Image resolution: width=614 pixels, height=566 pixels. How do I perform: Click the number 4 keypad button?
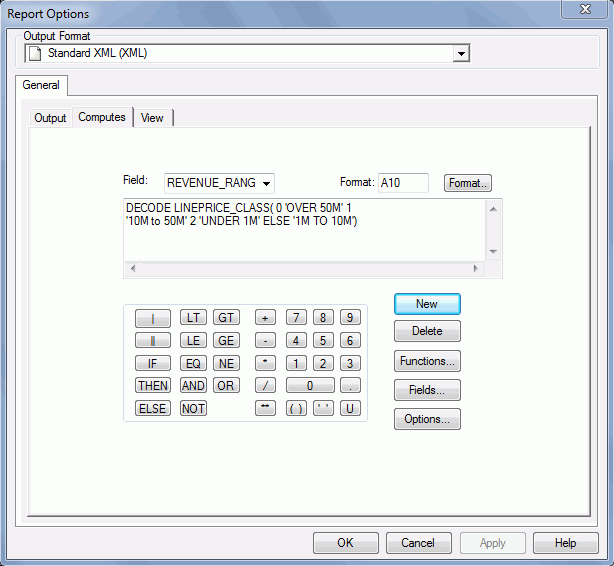[x=296, y=340]
